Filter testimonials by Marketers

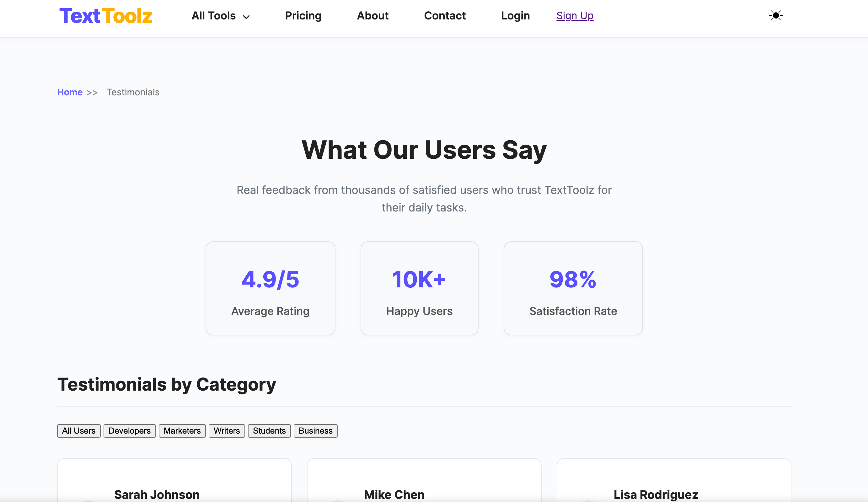(x=182, y=431)
